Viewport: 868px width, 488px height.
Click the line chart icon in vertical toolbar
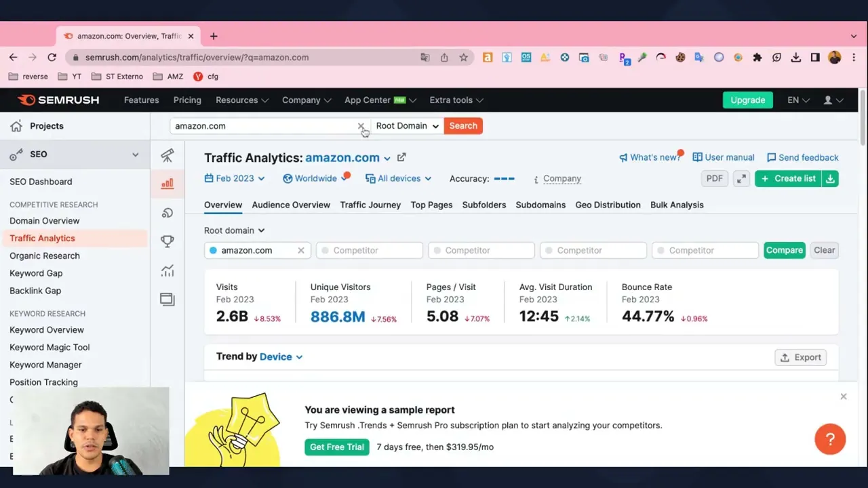[167, 270]
